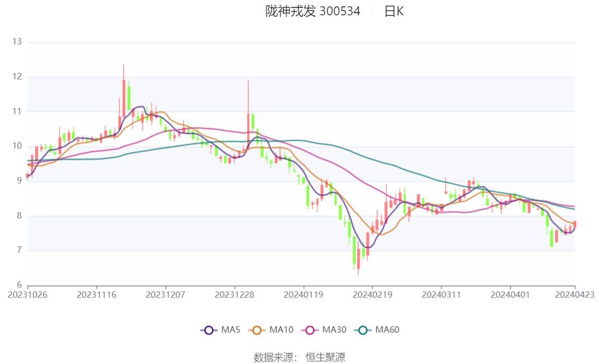Screen dimensions: 599x364
Task: Click x-axis date label 20240401
Action: click(x=510, y=295)
